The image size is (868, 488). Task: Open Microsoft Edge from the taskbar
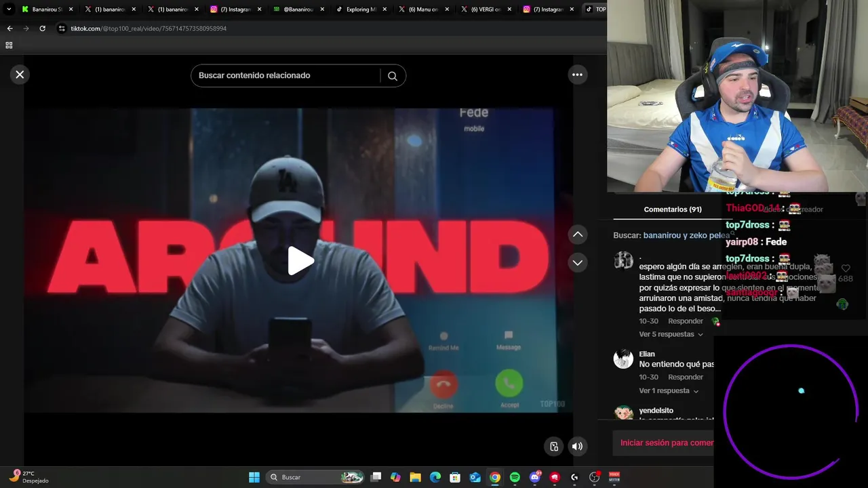[435, 477]
